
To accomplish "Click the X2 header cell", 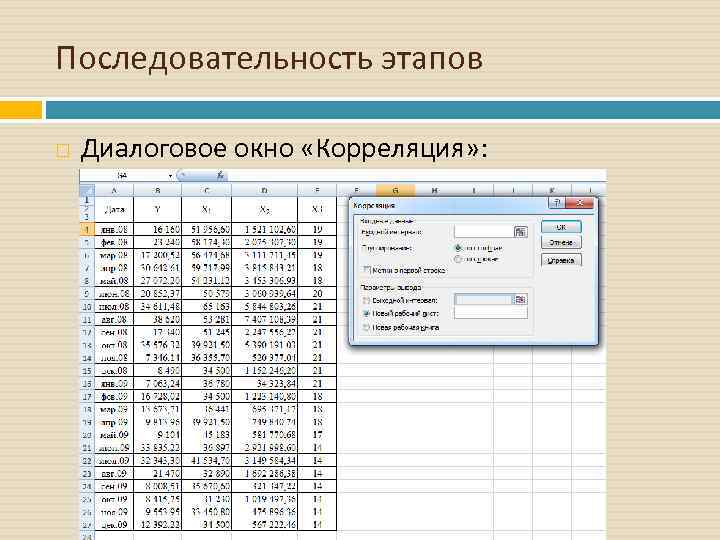I will click(x=264, y=210).
